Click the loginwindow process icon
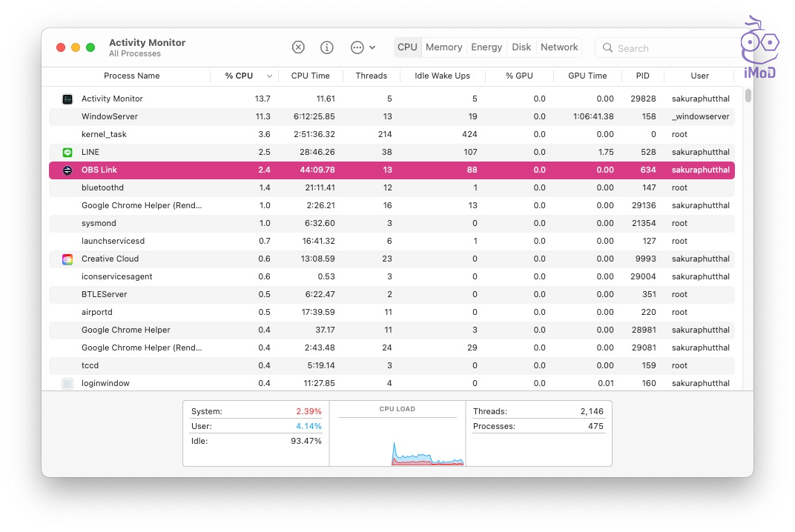 (x=67, y=384)
